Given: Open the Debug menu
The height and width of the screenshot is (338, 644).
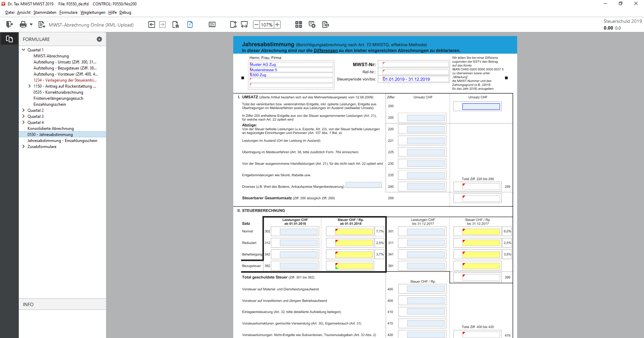Looking at the screenshot, I should point(125,12).
